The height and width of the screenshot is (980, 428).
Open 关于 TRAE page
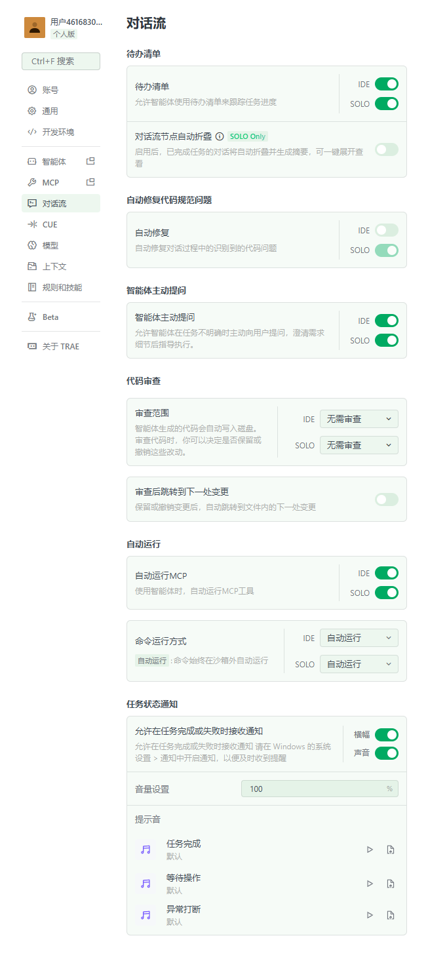coord(60,347)
